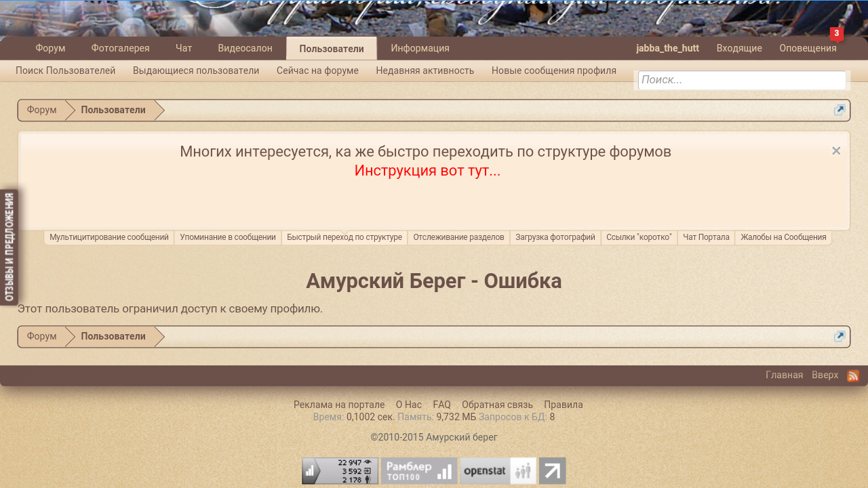This screenshot has width=868, height=488.
Task: Open Новые сообщения профиля
Action: click(554, 70)
